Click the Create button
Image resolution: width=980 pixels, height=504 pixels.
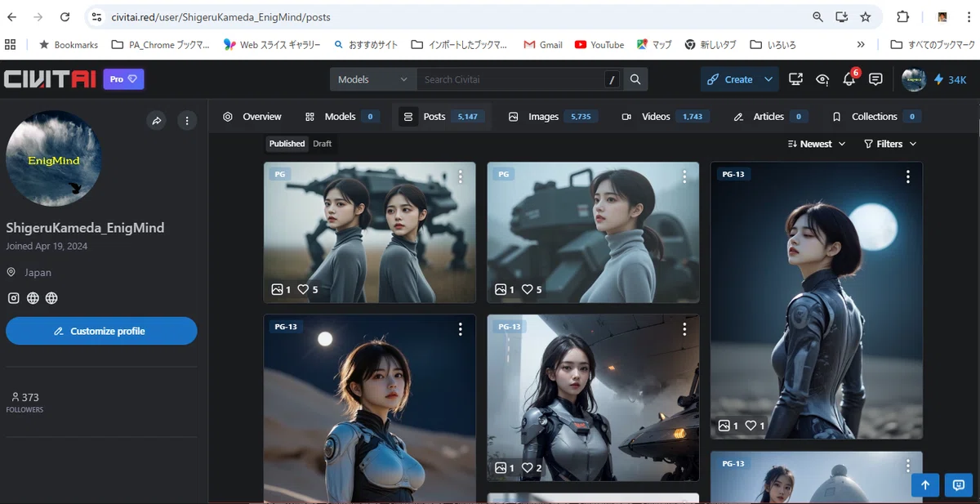click(x=730, y=79)
